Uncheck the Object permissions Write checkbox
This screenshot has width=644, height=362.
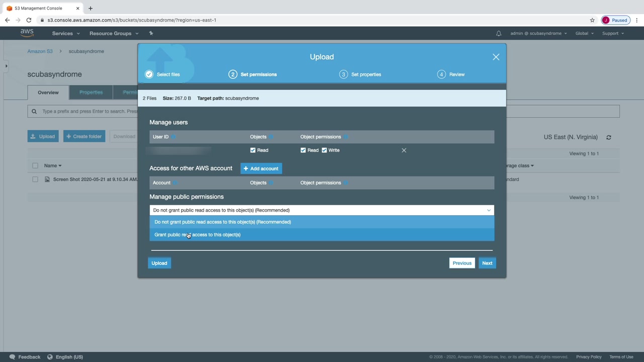325,150
